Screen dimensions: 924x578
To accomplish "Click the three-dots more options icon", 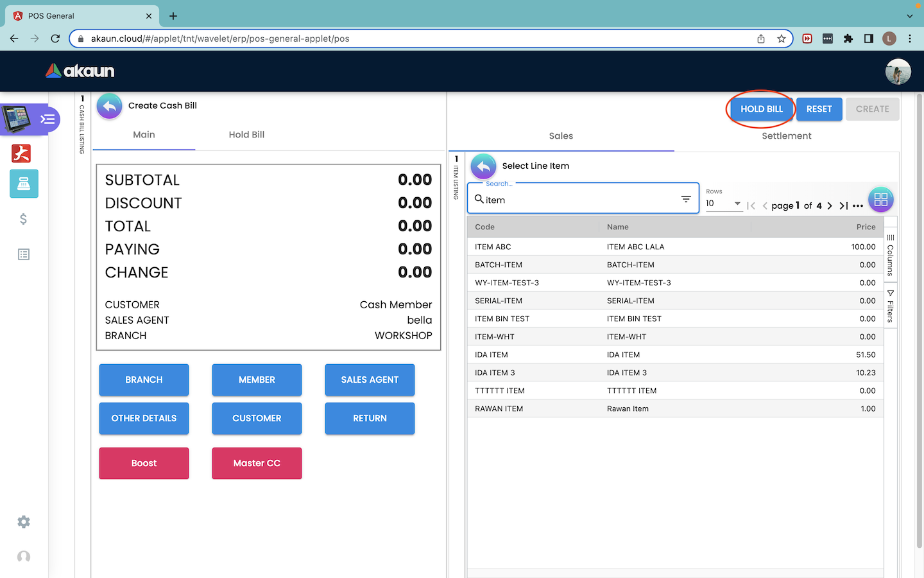I will point(858,206).
